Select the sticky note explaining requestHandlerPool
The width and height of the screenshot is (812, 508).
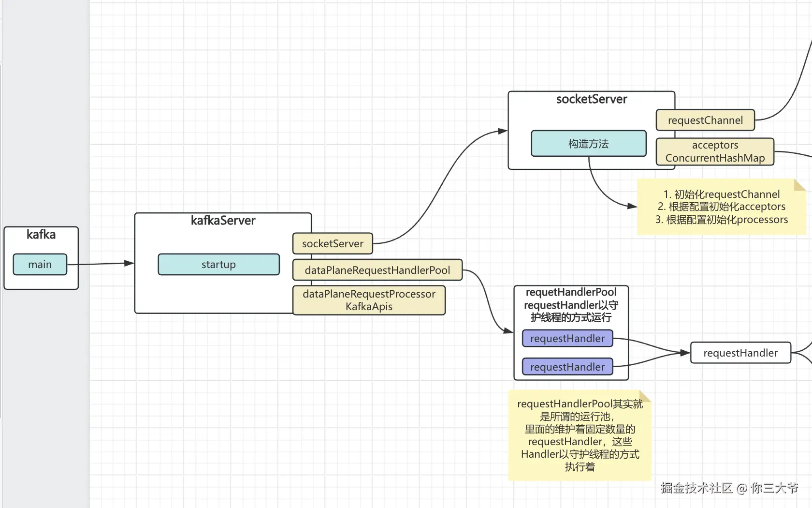point(580,435)
